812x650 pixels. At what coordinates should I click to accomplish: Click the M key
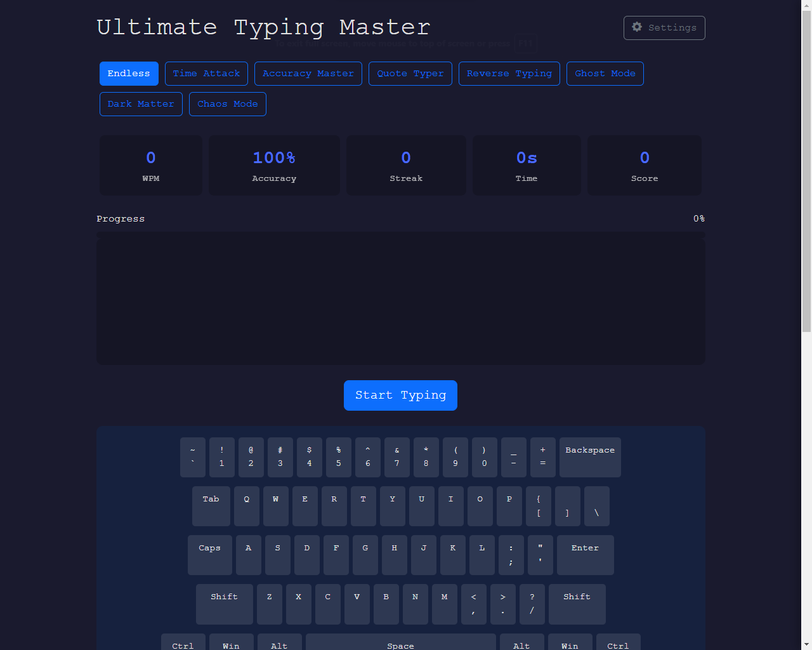point(445,604)
